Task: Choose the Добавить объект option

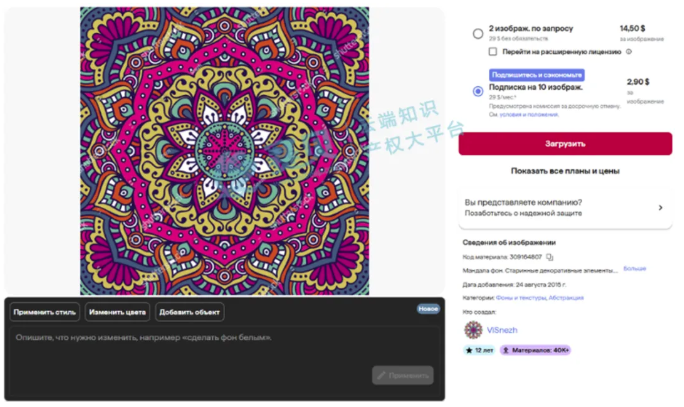Action: [190, 312]
